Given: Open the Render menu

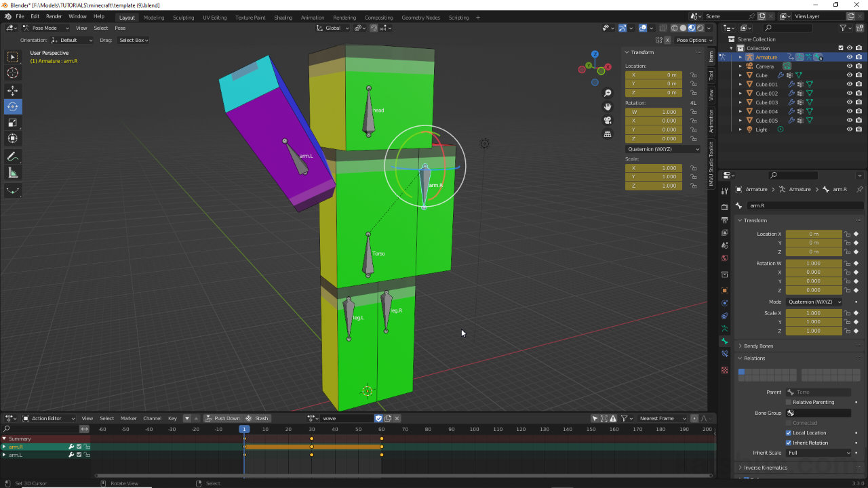Looking at the screenshot, I should 54,16.
